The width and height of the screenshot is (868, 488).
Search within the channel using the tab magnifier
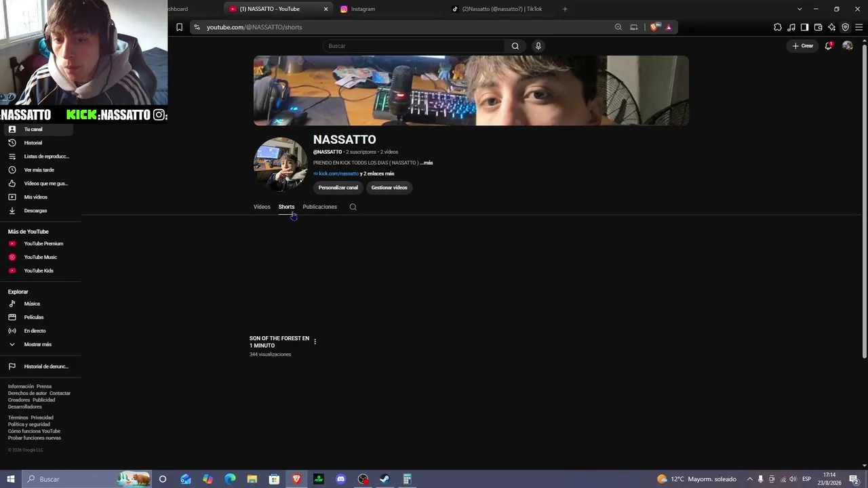click(353, 207)
